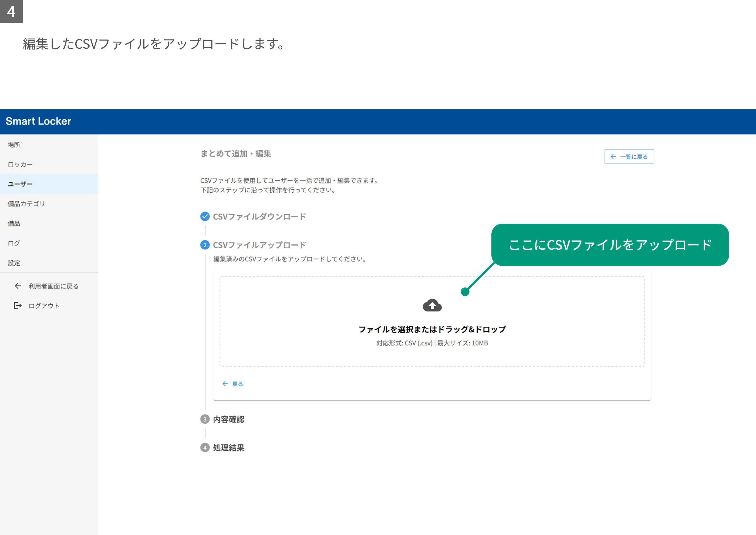Image resolution: width=756 pixels, height=535 pixels.
Task: Click ファイルを選択またはドラッグ&ドロップ upload area
Action: coord(432,321)
